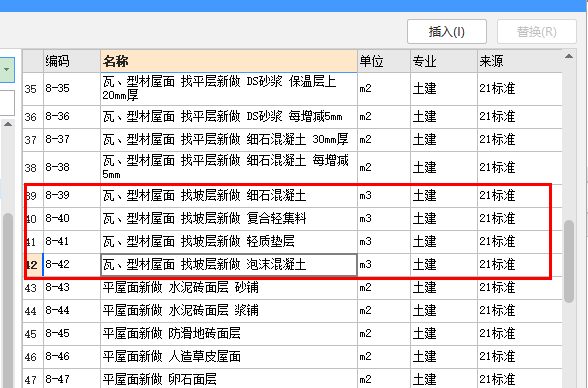Click name 找坡层新做 复合轻集料

tap(229, 219)
